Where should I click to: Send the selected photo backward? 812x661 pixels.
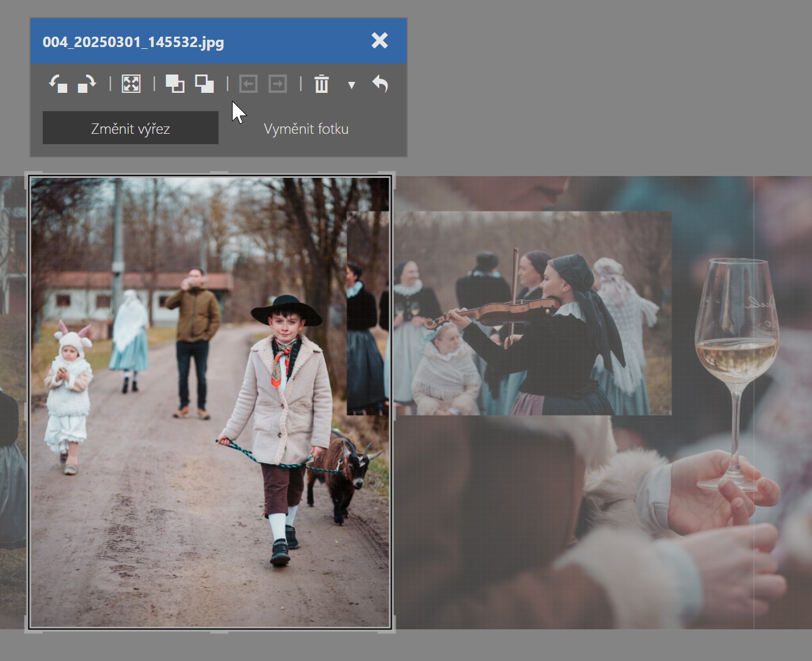204,84
